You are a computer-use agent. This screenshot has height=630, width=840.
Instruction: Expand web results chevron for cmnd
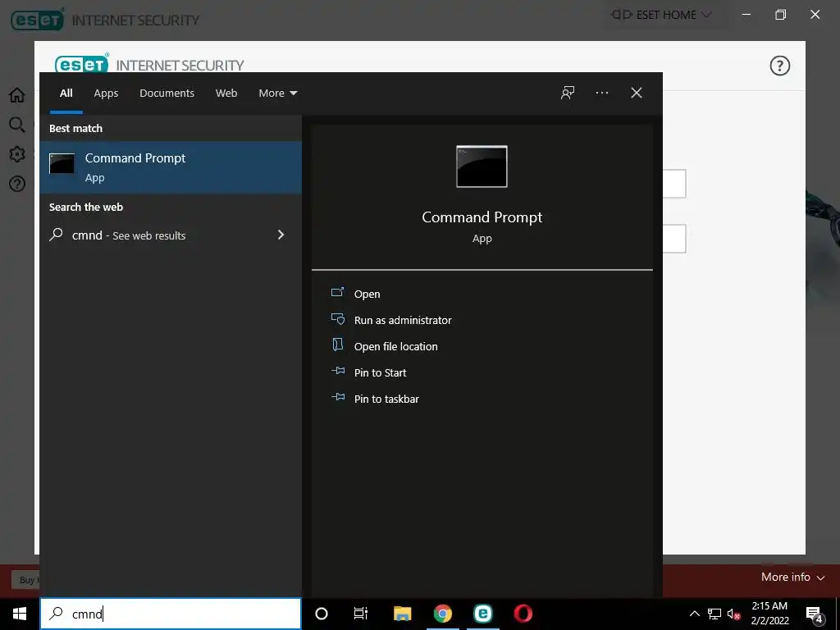[281, 235]
